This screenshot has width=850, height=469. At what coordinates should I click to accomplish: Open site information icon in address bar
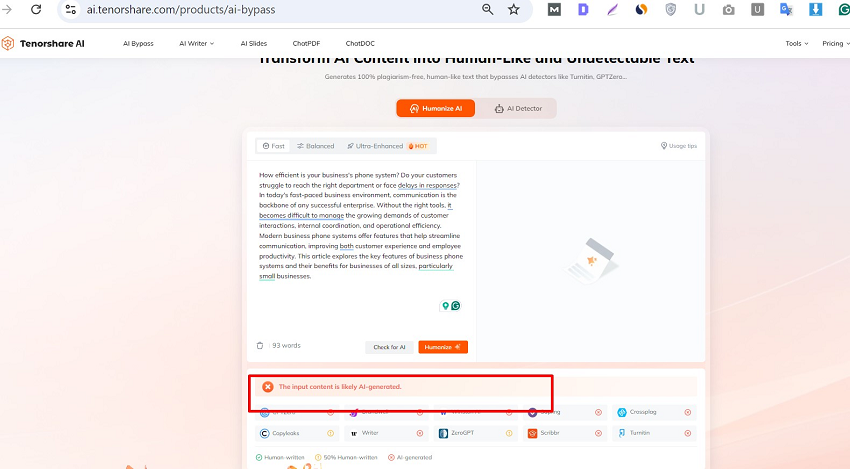(70, 9)
